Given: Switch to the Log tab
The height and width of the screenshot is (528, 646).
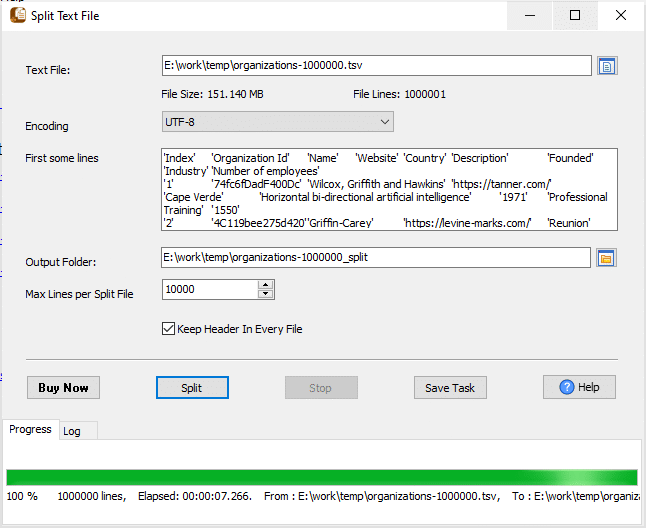Looking at the screenshot, I should [x=72, y=431].
